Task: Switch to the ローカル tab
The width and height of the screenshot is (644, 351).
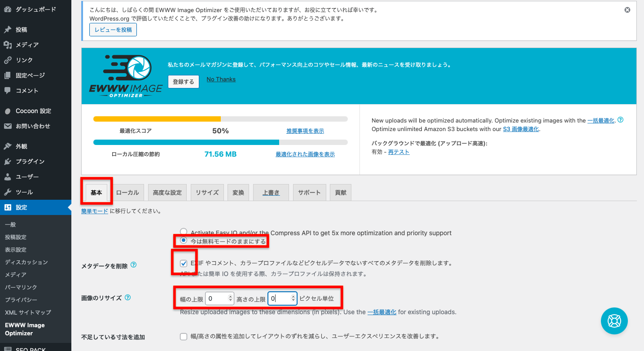Action: [x=127, y=193]
